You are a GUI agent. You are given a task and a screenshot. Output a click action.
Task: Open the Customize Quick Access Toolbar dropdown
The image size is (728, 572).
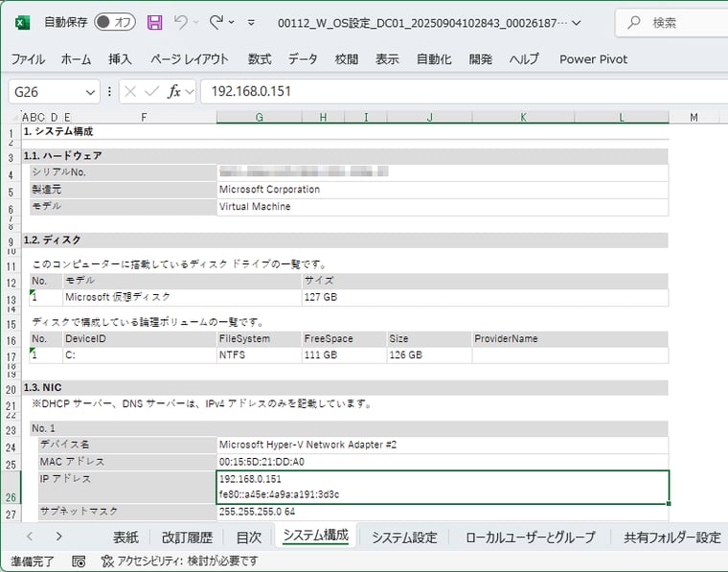tap(251, 22)
